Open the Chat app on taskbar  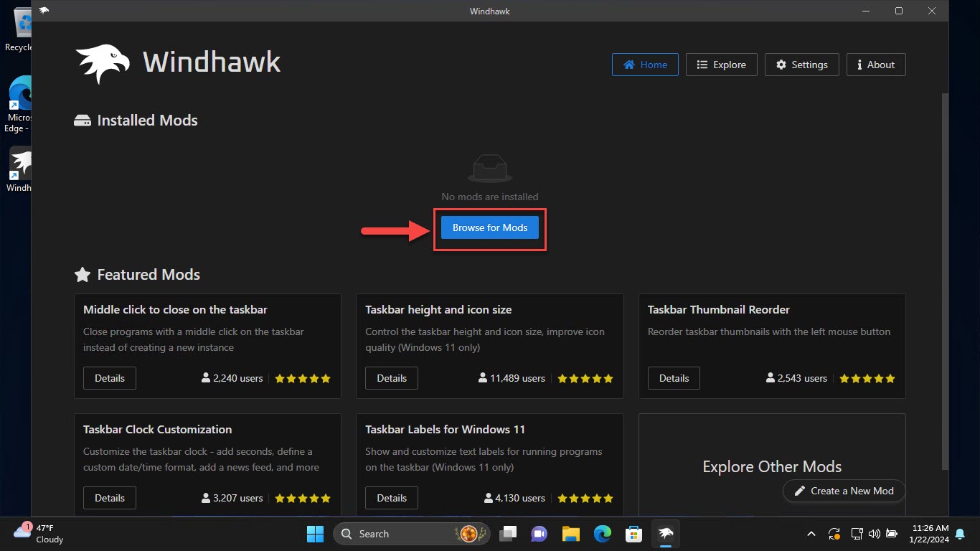pos(540,534)
